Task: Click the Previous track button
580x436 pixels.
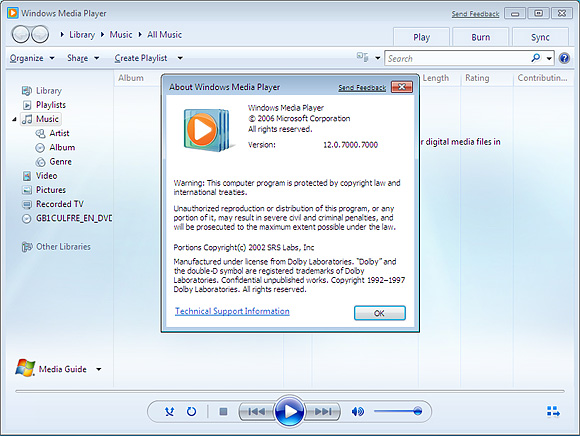Action: click(x=256, y=411)
